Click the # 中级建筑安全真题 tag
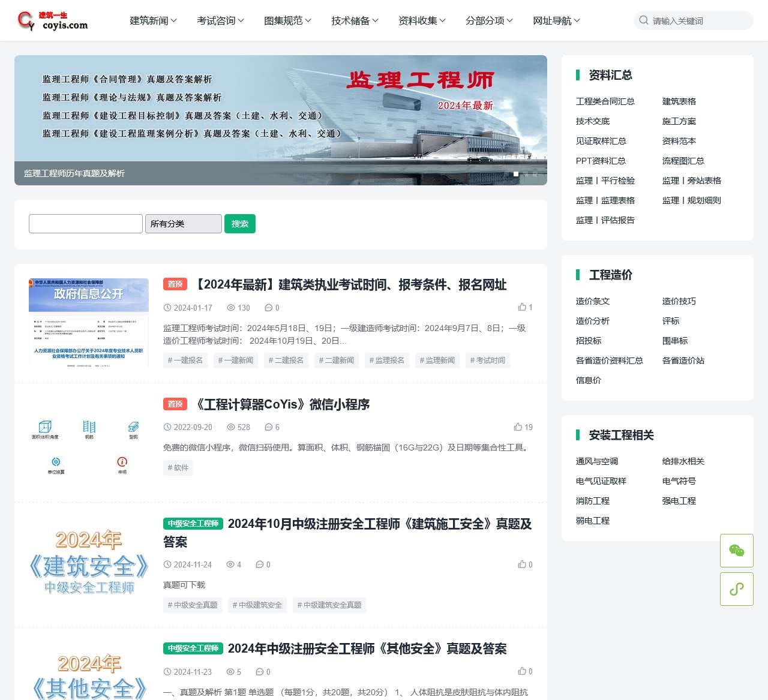This screenshot has height=700, width=768. pyautogui.click(x=329, y=605)
